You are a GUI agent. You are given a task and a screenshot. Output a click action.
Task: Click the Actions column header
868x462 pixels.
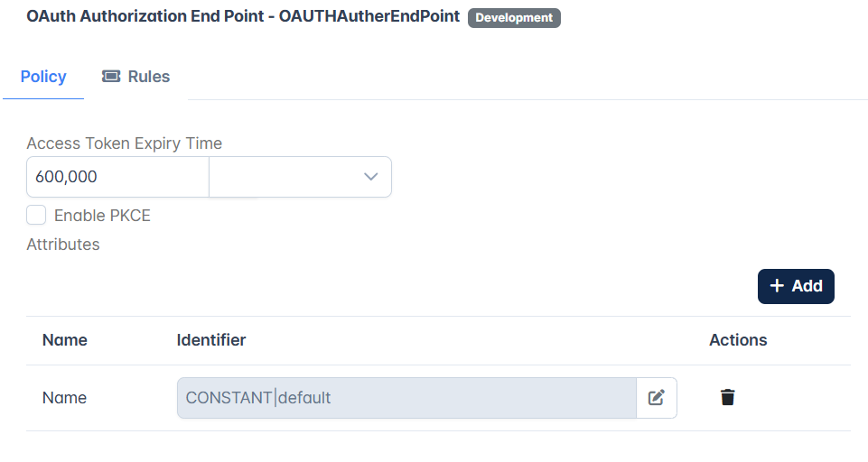coord(738,339)
